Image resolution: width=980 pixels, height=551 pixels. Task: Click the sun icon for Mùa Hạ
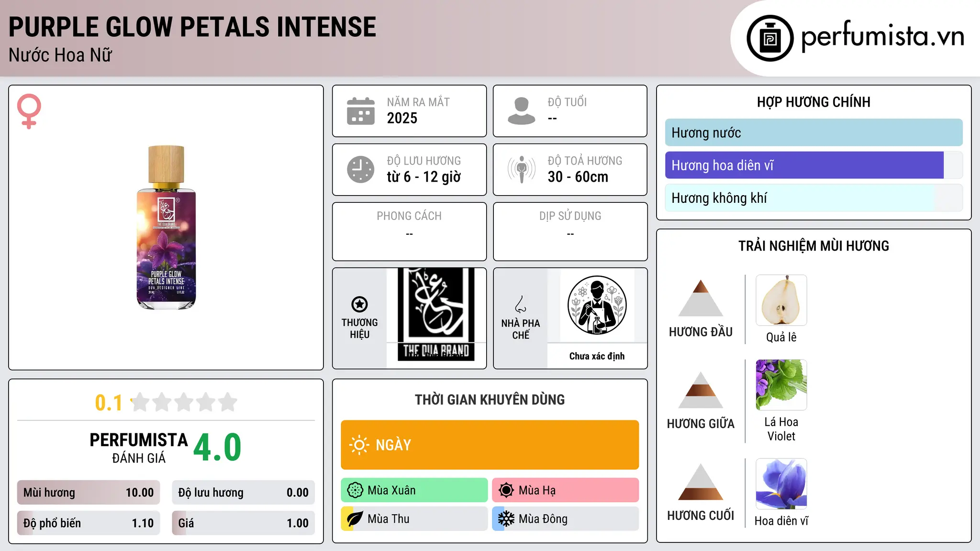coord(506,490)
